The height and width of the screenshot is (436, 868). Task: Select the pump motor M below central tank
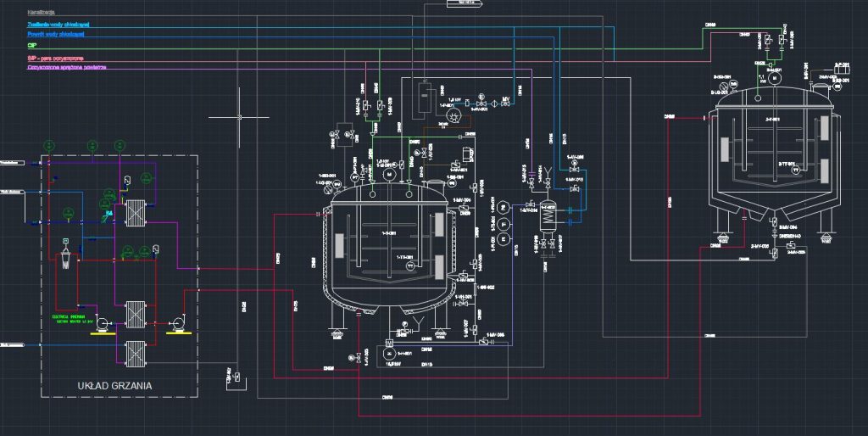click(388, 354)
